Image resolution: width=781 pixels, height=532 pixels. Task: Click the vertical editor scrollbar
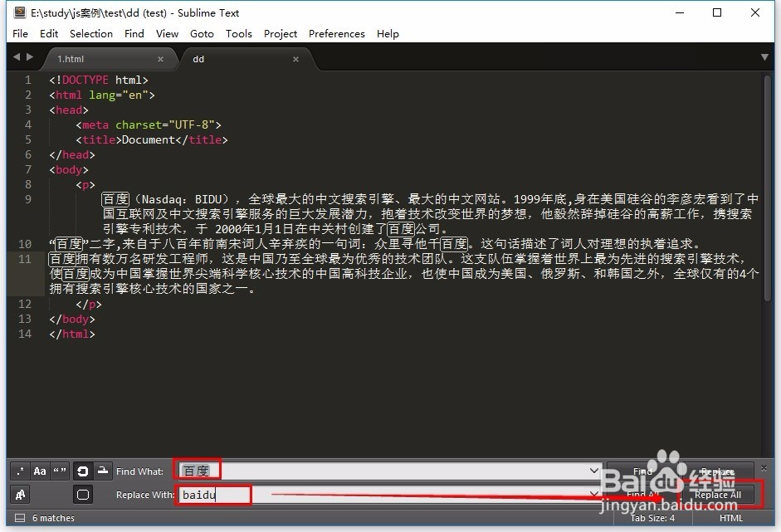coord(768,188)
